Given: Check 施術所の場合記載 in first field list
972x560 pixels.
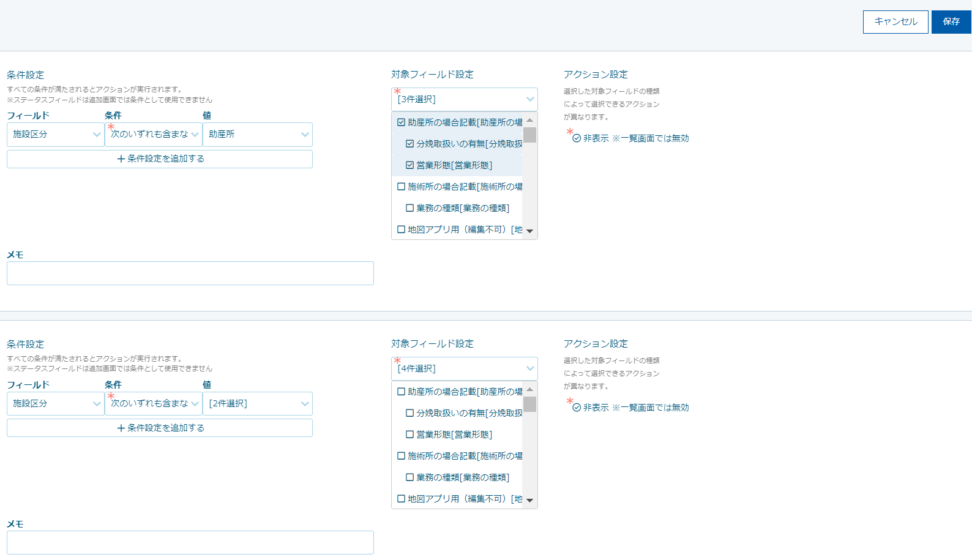Looking at the screenshot, I should (x=402, y=187).
